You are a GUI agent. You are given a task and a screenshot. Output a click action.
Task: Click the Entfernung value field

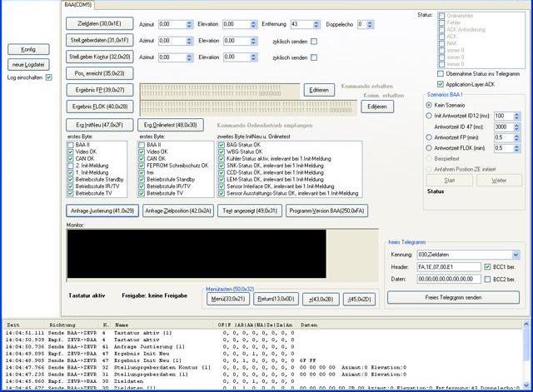click(301, 24)
